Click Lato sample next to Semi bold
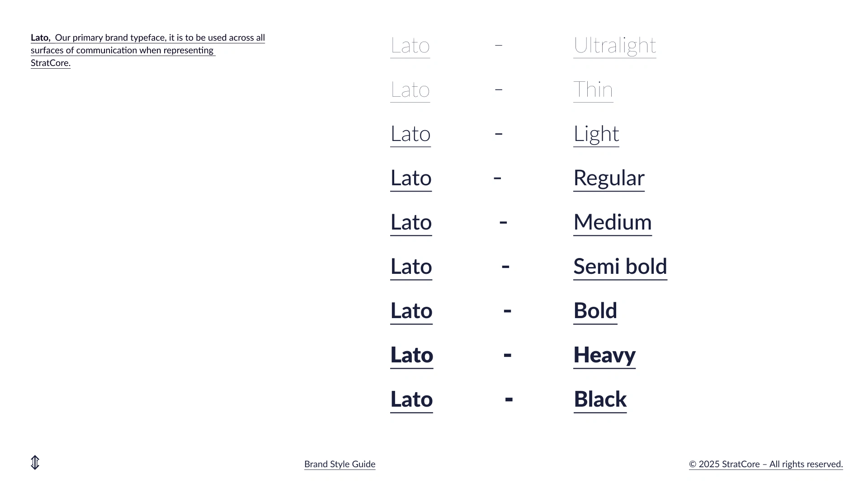Screen dimensions: 868x488 point(411,267)
